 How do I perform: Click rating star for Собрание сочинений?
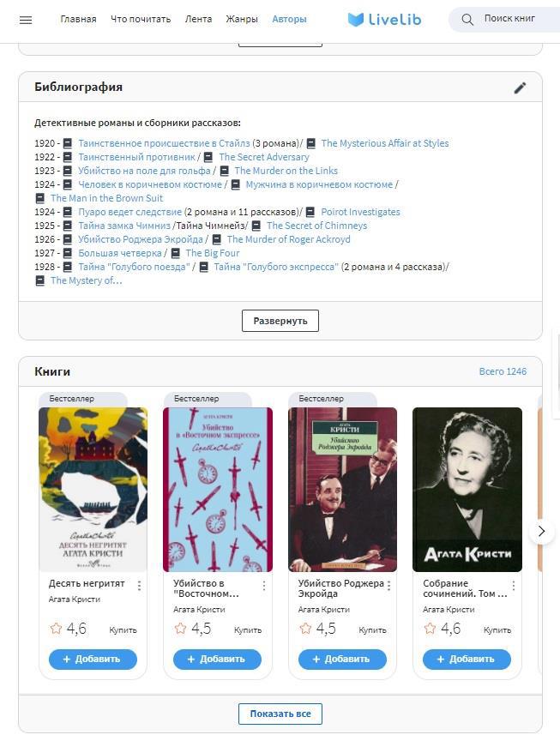[430, 629]
